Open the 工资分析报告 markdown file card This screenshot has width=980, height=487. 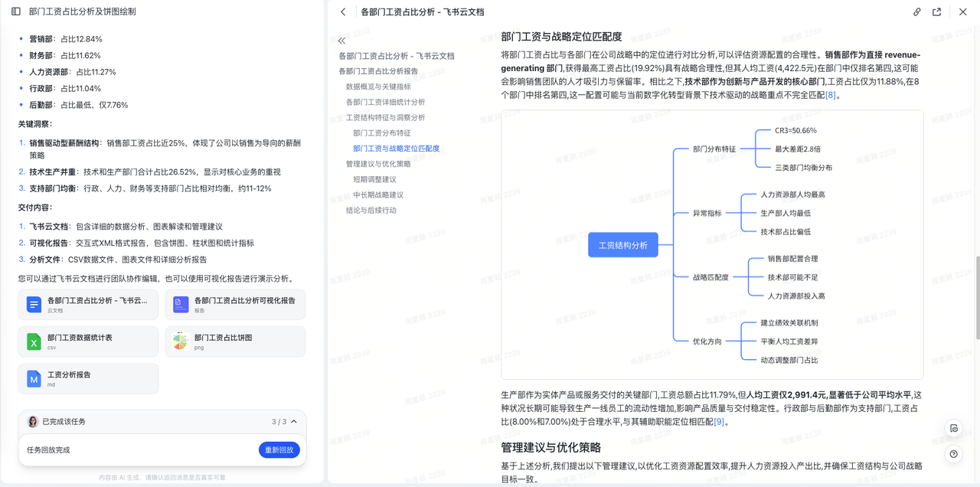[88, 378]
